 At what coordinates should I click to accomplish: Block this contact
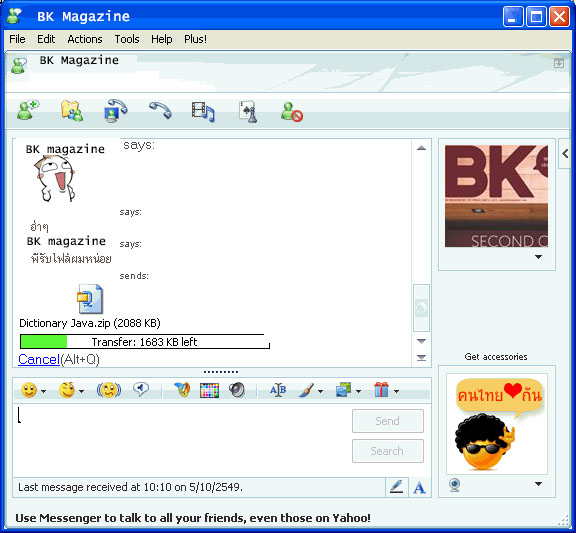(x=292, y=112)
